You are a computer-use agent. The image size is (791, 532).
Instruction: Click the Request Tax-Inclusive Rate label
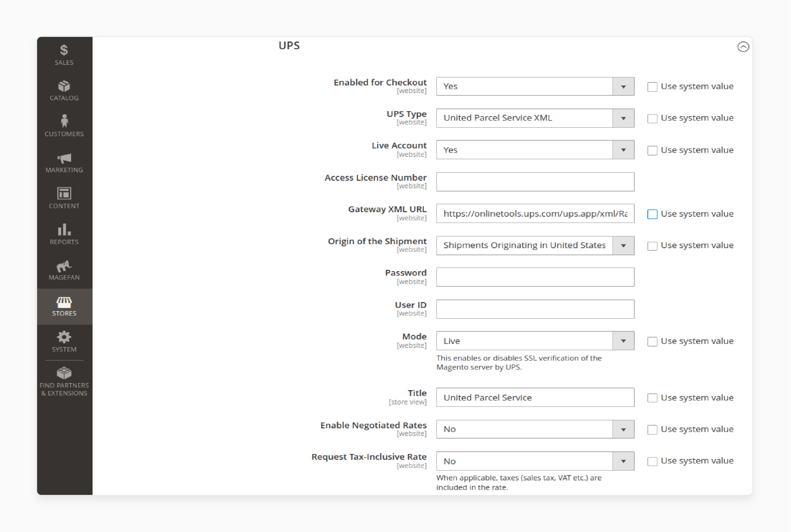(x=369, y=457)
